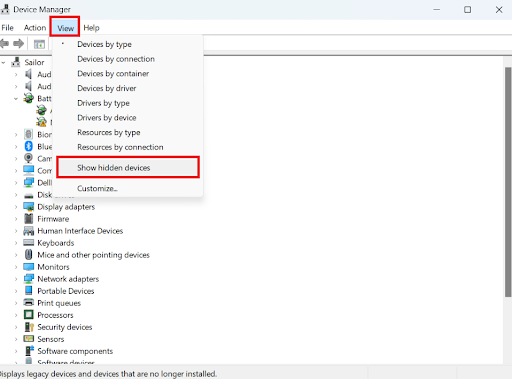
Task: Click the Keyboards icon
Action: click(x=29, y=243)
